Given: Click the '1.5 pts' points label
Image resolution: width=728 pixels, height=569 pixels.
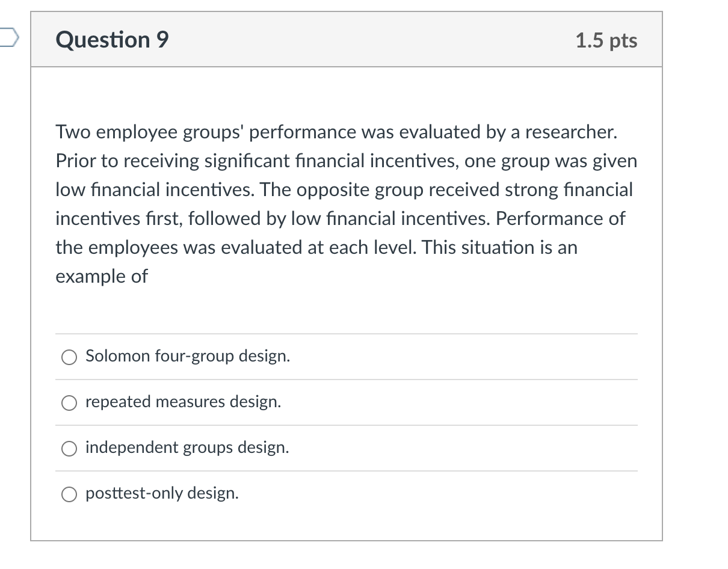Looking at the screenshot, I should [x=606, y=40].
